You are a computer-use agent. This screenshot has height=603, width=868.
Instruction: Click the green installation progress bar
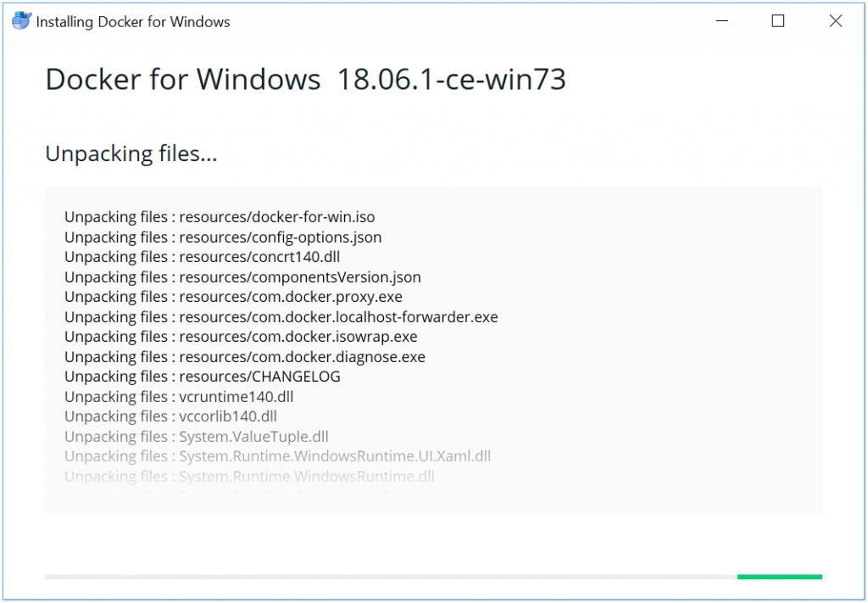coord(780,577)
